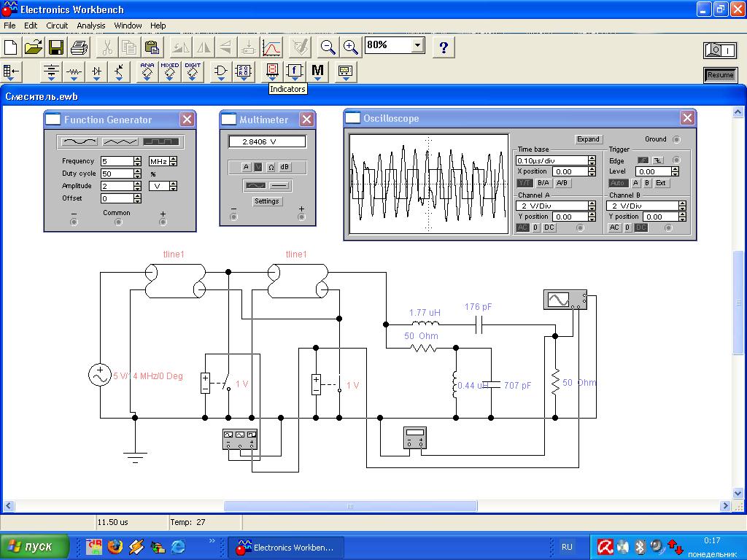Select sine waveform in Function Generator

point(80,141)
